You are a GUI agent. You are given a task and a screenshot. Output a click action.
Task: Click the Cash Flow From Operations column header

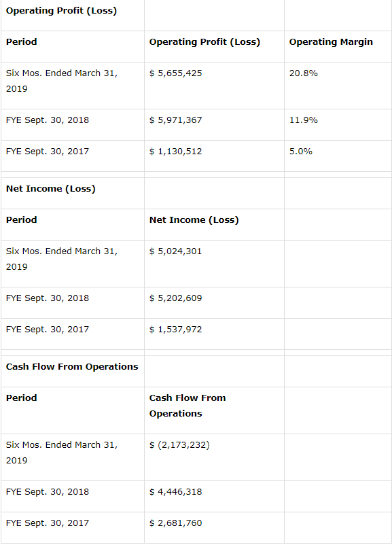click(188, 406)
